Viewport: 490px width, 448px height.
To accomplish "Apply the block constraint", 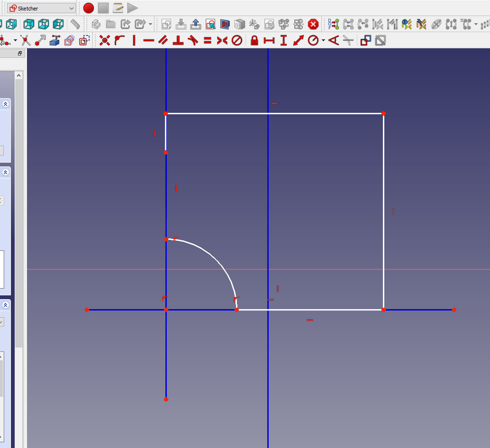I will 237,40.
